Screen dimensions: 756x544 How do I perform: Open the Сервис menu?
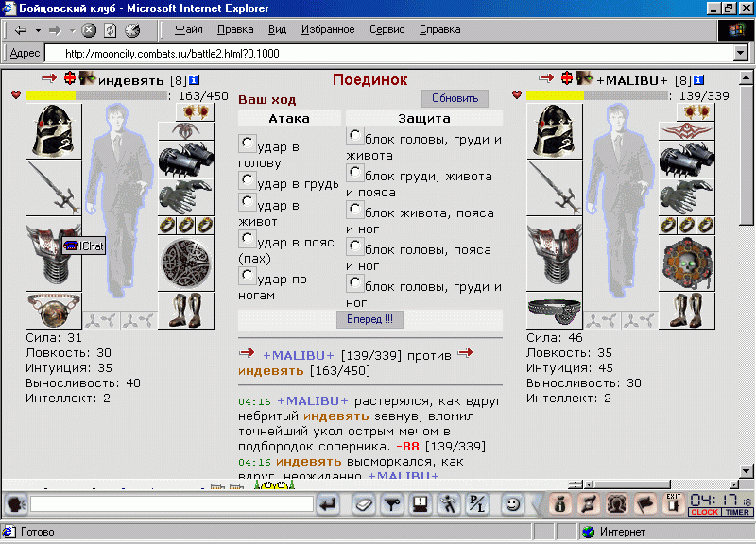pyautogui.click(x=387, y=29)
